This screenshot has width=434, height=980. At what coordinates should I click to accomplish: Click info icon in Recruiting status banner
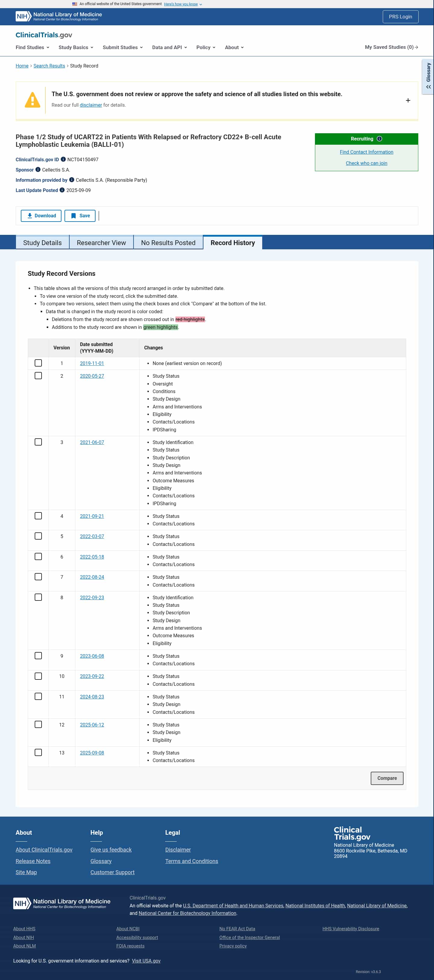click(379, 139)
